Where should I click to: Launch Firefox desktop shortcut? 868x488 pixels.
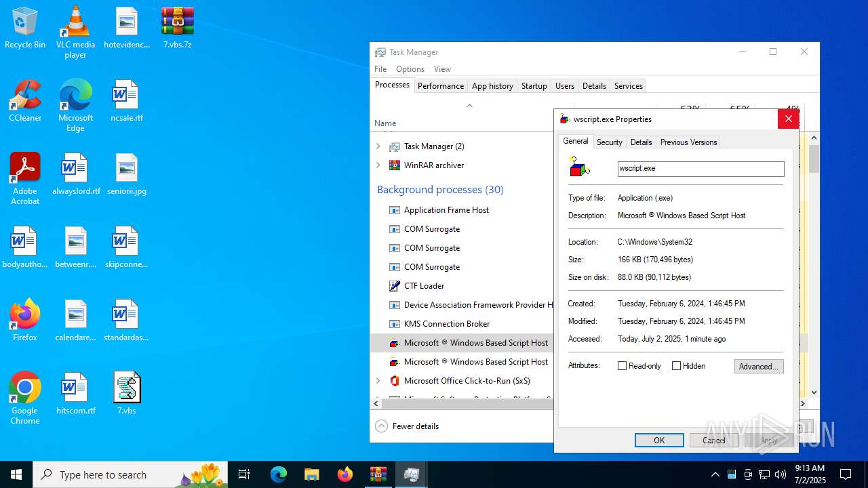25,321
